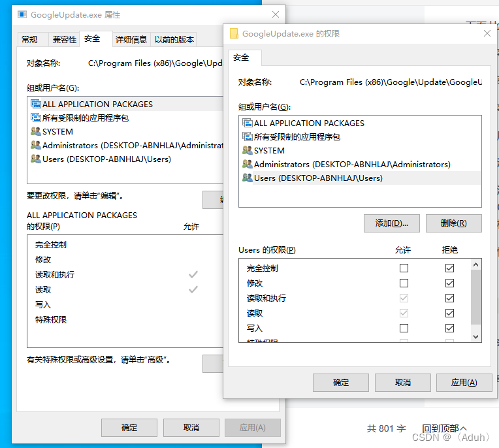
Task: Check Allow for 修改
Action: pos(404,283)
